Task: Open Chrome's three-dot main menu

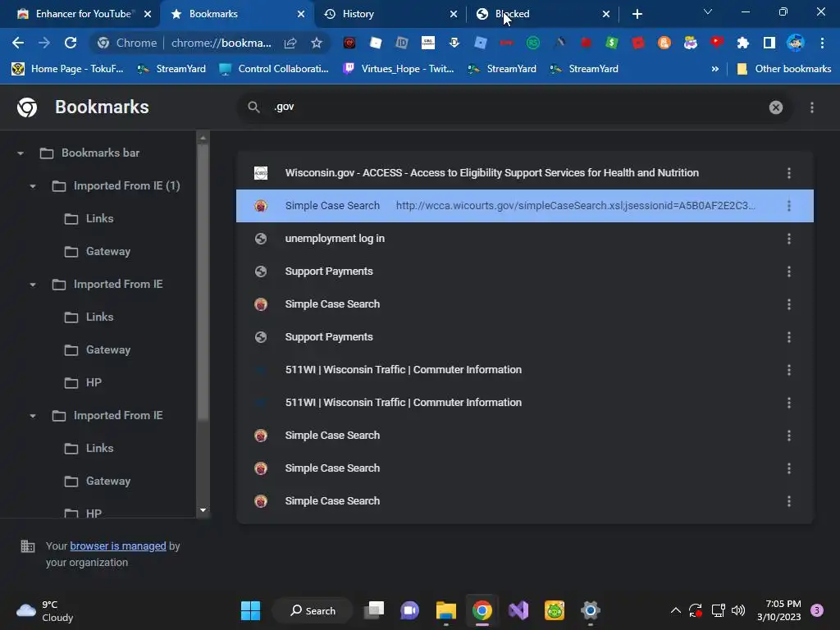Action: click(x=822, y=43)
